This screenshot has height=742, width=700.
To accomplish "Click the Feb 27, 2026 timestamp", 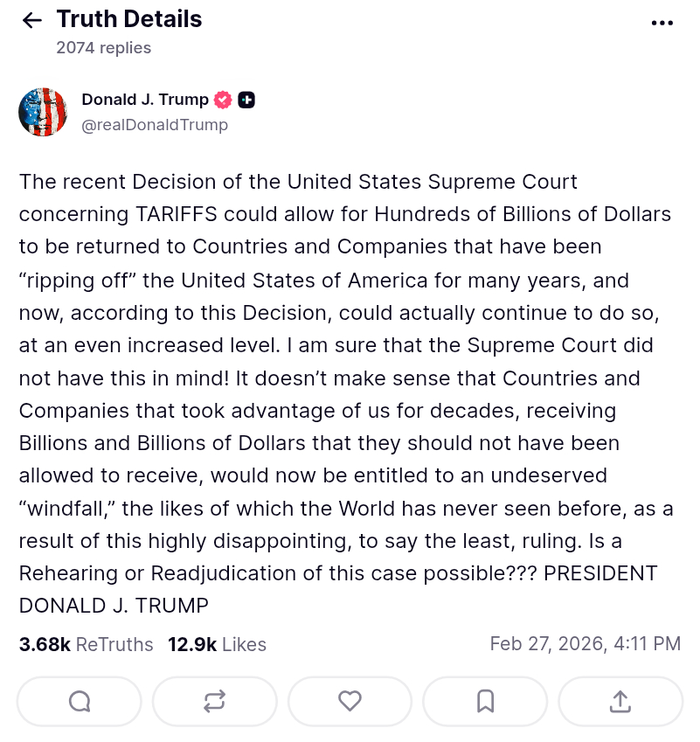I will pyautogui.click(x=585, y=644).
